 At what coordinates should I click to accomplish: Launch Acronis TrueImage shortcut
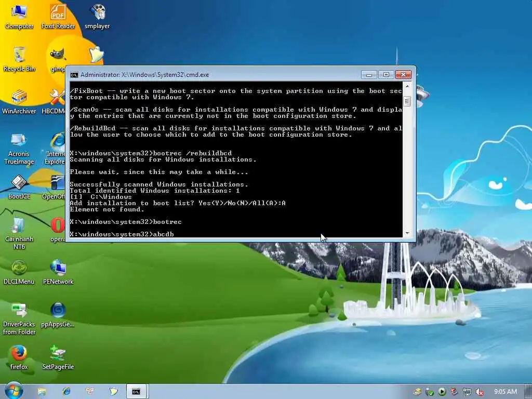tap(19, 149)
